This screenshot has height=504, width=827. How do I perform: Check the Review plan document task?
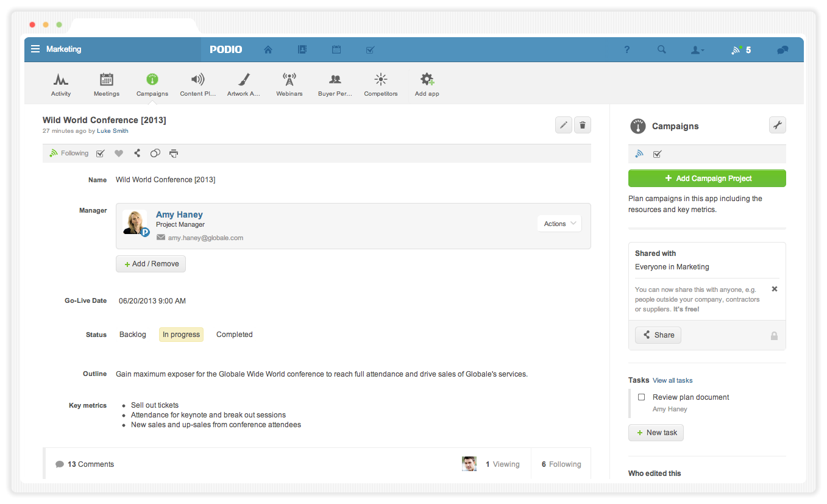641,397
